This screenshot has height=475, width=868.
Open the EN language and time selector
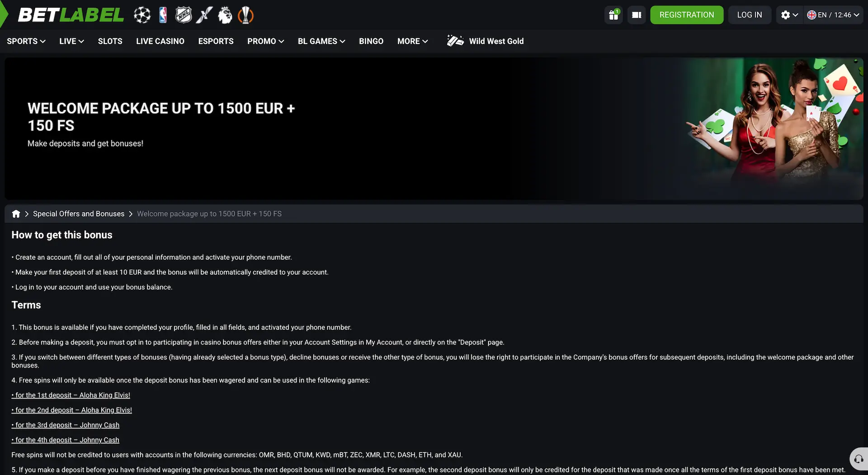833,15
